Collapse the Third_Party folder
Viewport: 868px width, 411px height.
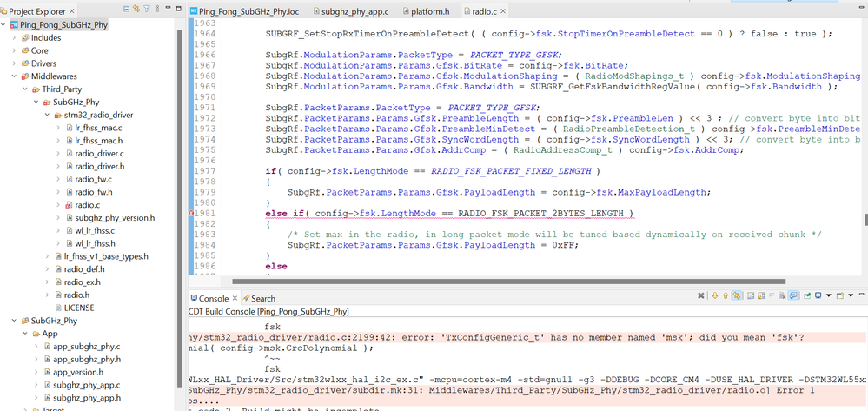(25, 89)
